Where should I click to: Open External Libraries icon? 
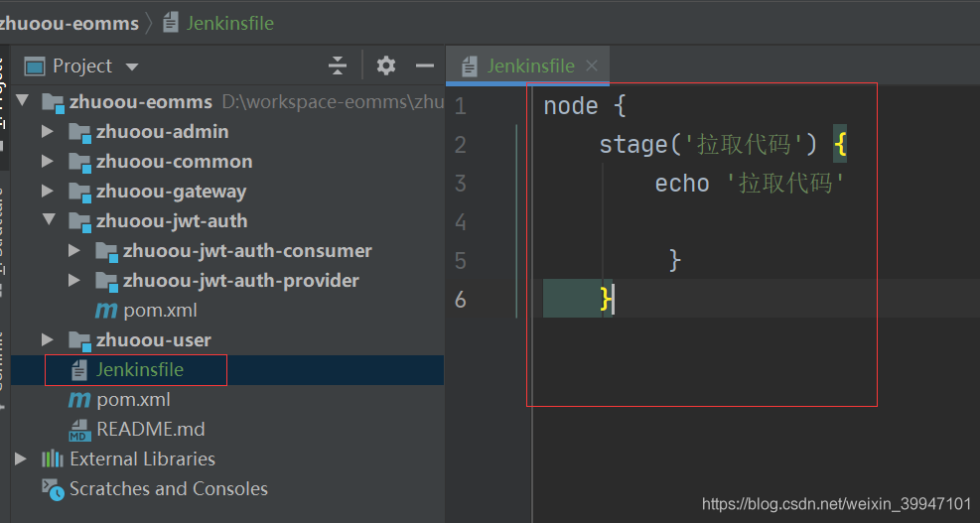[x=53, y=459]
